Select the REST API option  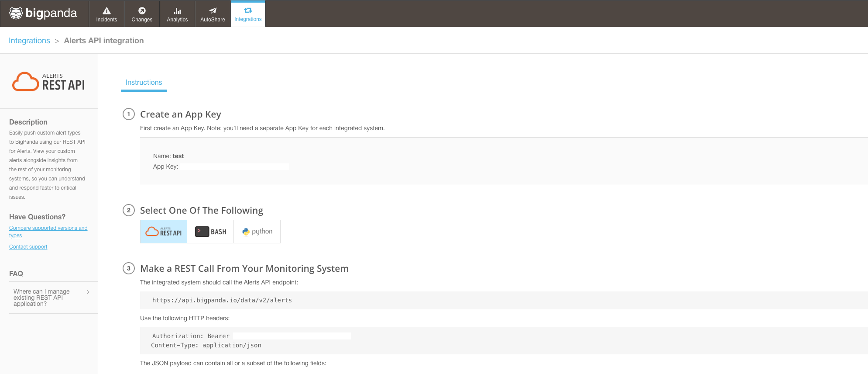164,232
